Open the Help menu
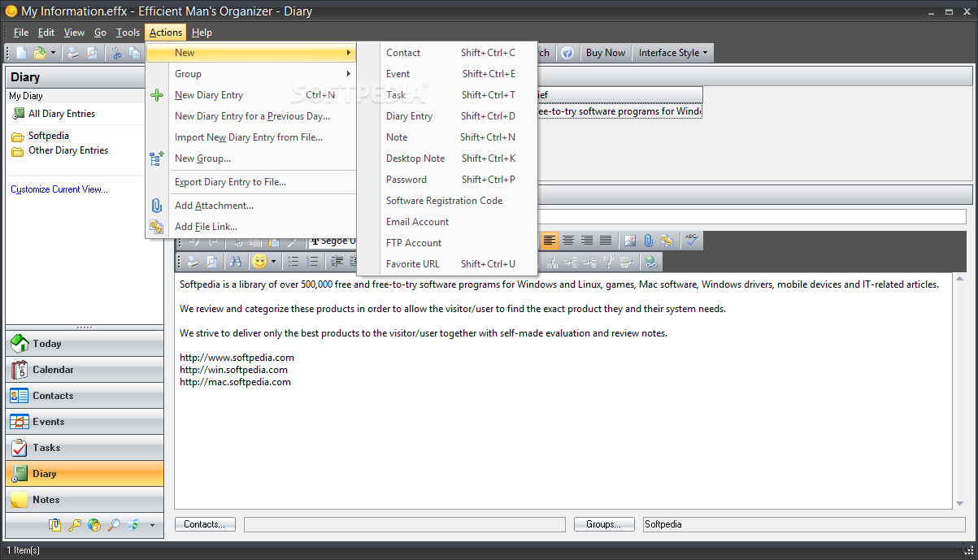978x560 pixels. pyautogui.click(x=202, y=33)
